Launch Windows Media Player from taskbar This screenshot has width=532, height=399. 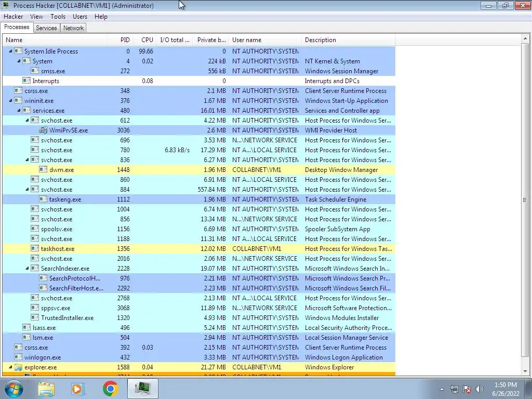point(78,389)
